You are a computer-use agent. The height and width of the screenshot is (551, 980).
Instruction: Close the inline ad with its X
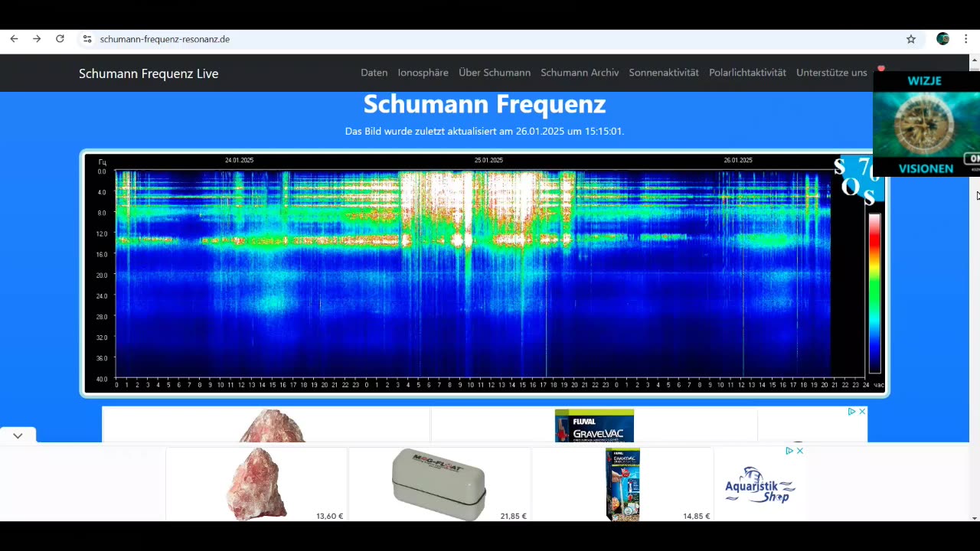point(862,411)
